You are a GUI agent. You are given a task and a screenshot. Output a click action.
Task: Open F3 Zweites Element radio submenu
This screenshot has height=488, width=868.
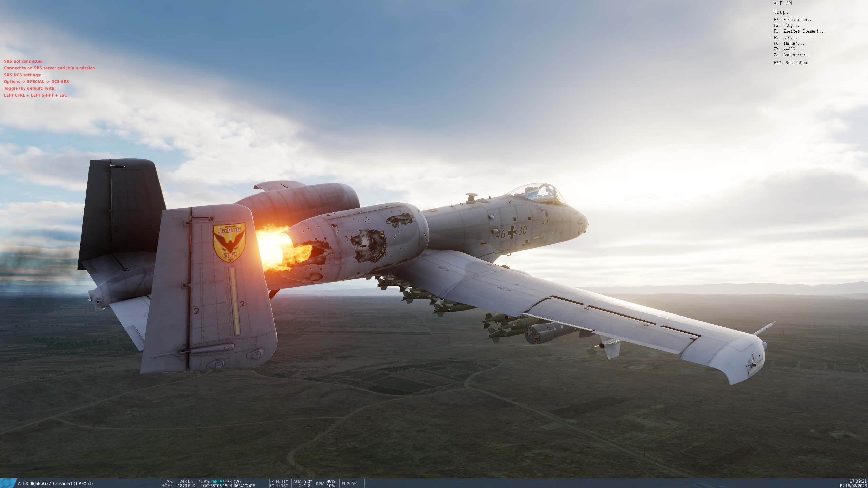point(800,31)
